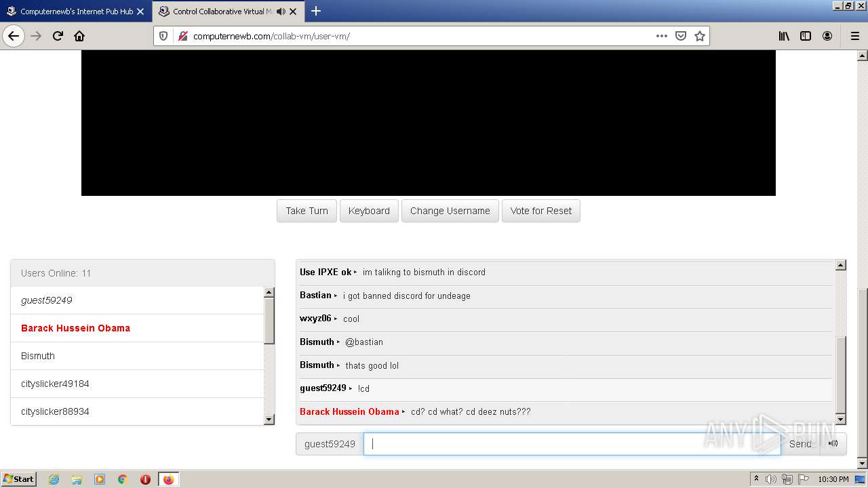868x488 pixels.
Task: Send the chat message
Action: [800, 444]
